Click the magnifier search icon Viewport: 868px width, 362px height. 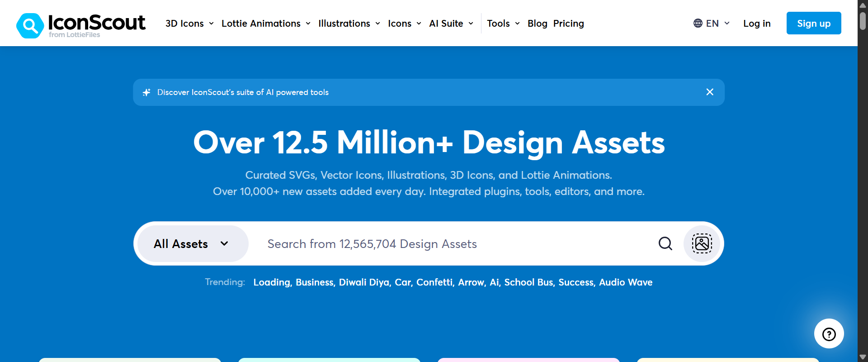[x=665, y=244]
